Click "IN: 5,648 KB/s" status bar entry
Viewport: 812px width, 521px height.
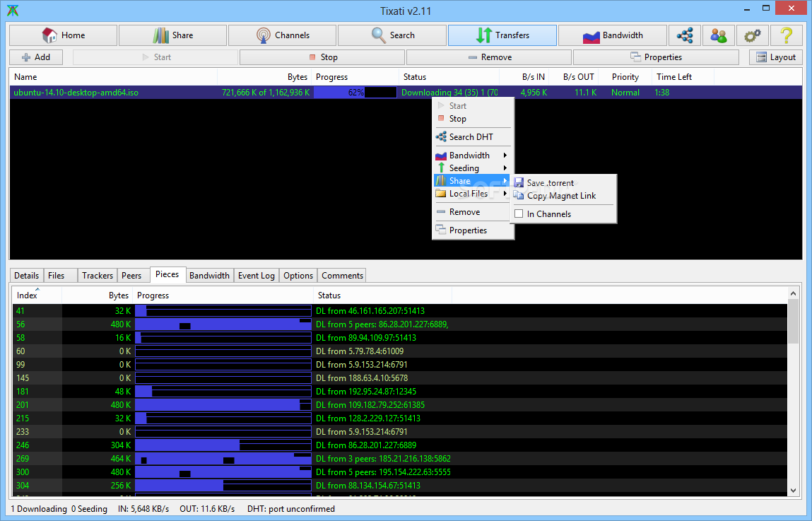click(x=143, y=509)
